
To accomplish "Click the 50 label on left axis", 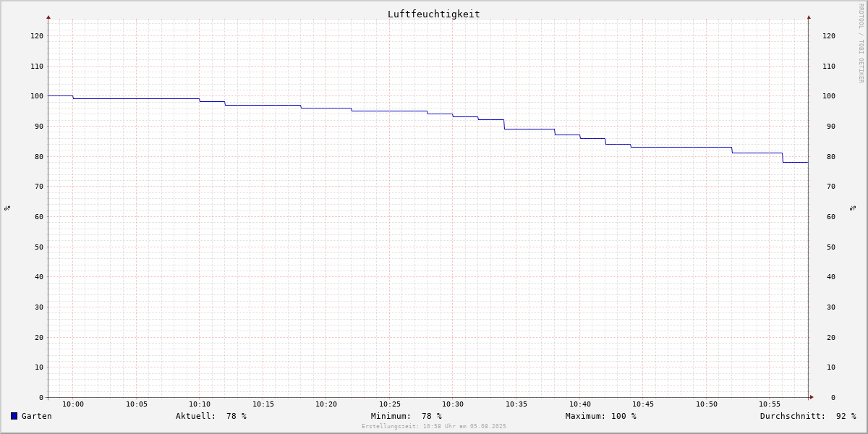I will (39, 247).
